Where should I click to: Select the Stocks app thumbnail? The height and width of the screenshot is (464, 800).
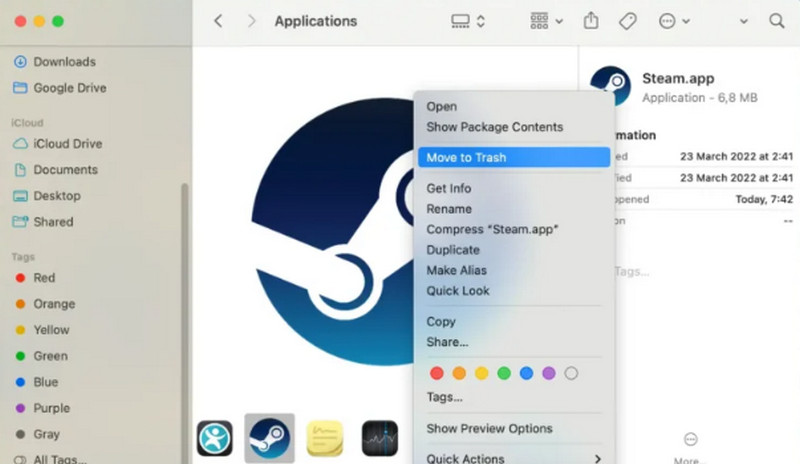click(380, 438)
